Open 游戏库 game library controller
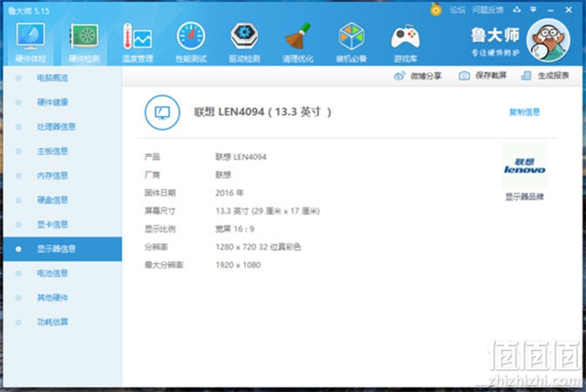This screenshot has height=392, width=586. tap(405, 42)
